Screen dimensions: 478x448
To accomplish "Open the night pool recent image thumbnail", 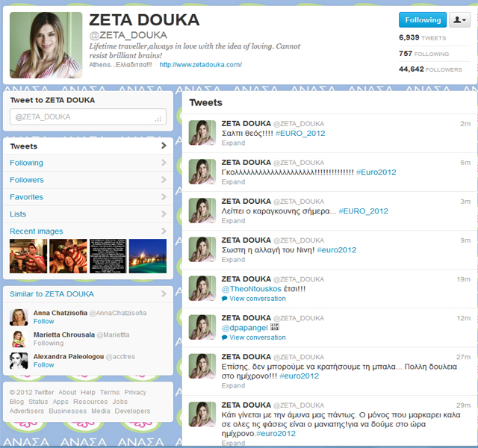I will [148, 256].
